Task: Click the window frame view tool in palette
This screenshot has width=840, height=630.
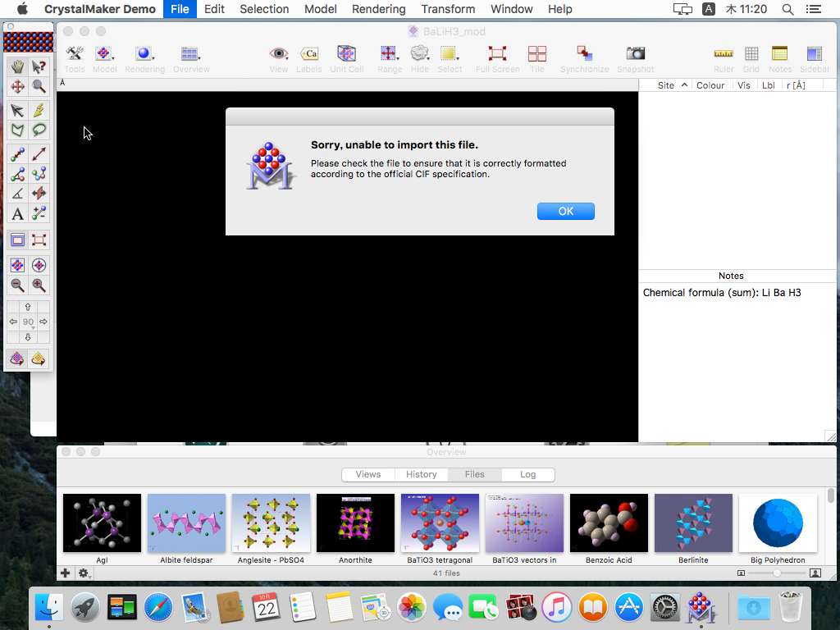Action: 18,240
